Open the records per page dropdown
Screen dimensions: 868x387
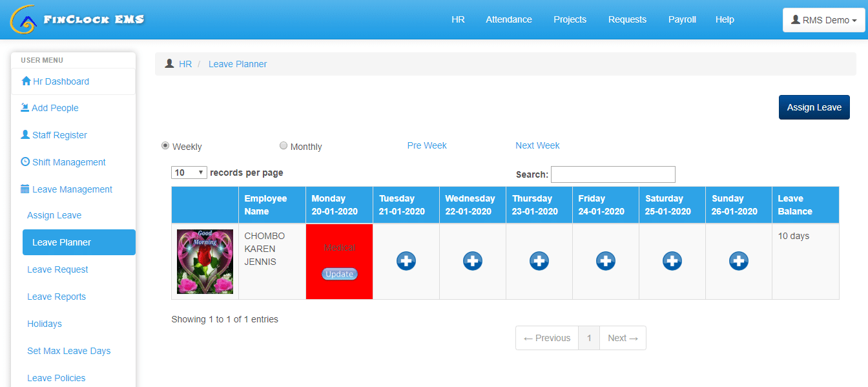189,173
